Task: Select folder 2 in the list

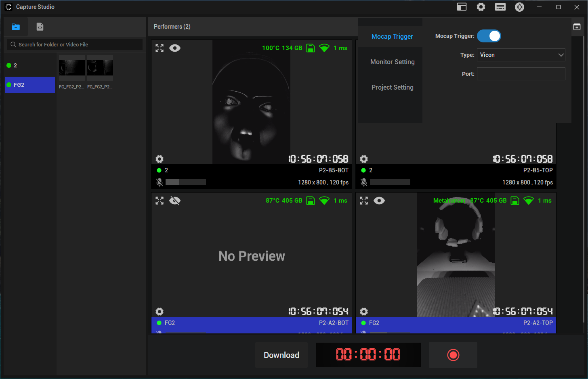Action: (x=30, y=65)
